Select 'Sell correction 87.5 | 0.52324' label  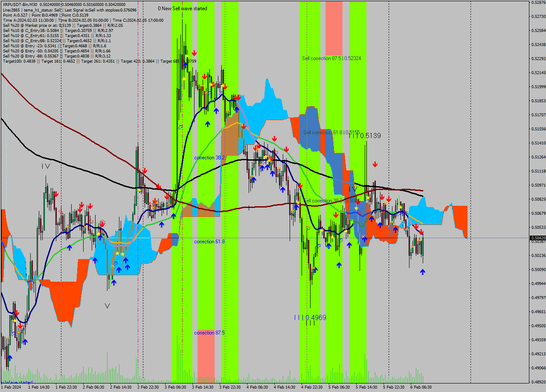pos(331,58)
